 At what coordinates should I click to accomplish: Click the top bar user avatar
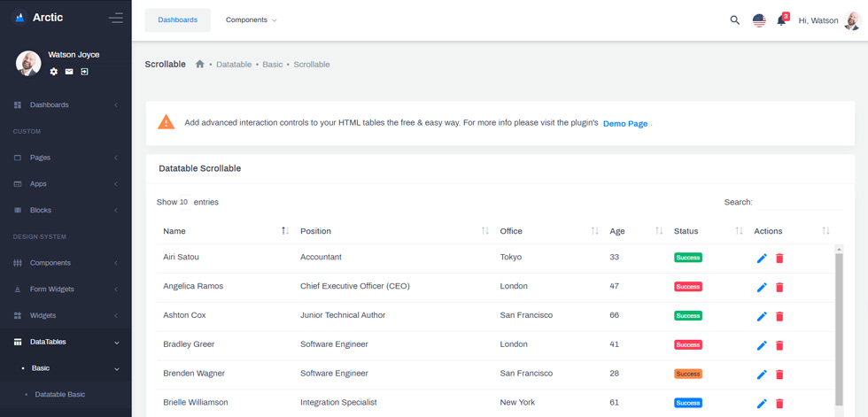[852, 20]
